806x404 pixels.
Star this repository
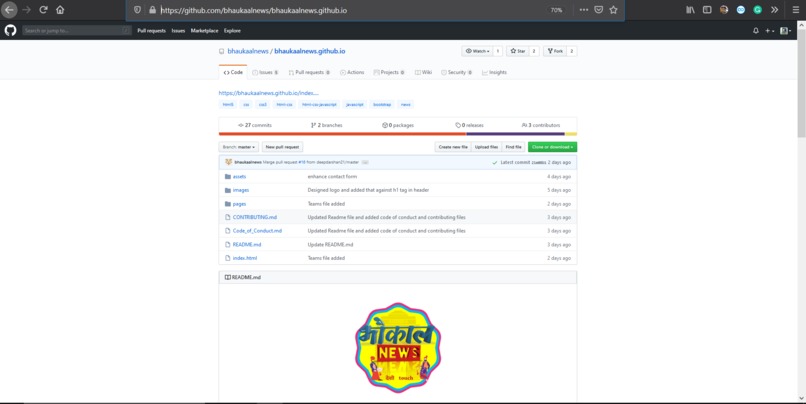(518, 51)
